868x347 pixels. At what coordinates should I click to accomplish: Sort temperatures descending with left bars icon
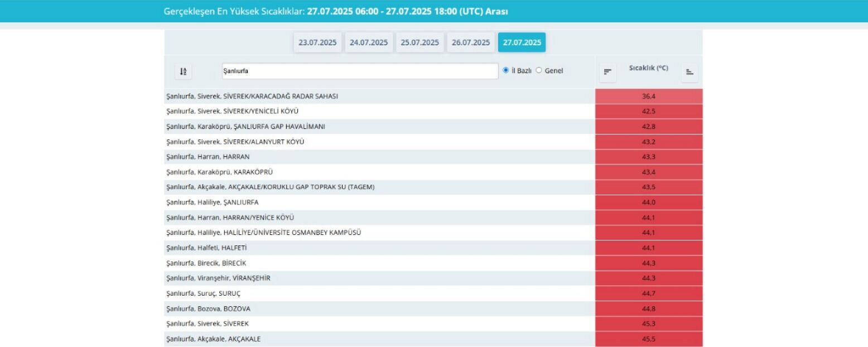click(607, 71)
